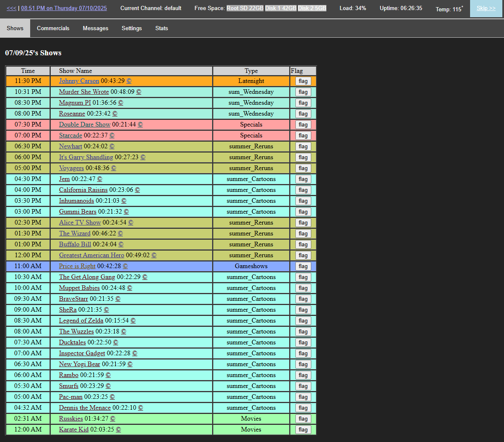The image size is (504, 442).
Task: Click the © symbol beside The Wizard
Action: [x=120, y=233]
